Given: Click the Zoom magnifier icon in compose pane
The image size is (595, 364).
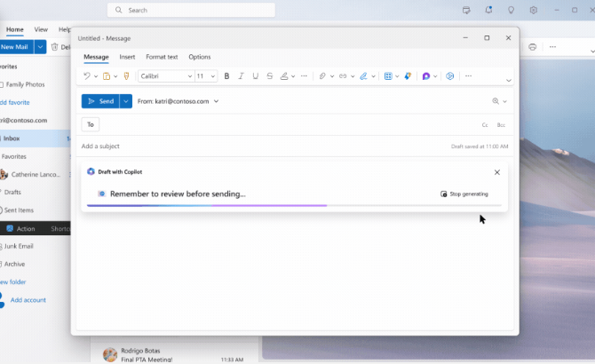Looking at the screenshot, I should click(496, 101).
